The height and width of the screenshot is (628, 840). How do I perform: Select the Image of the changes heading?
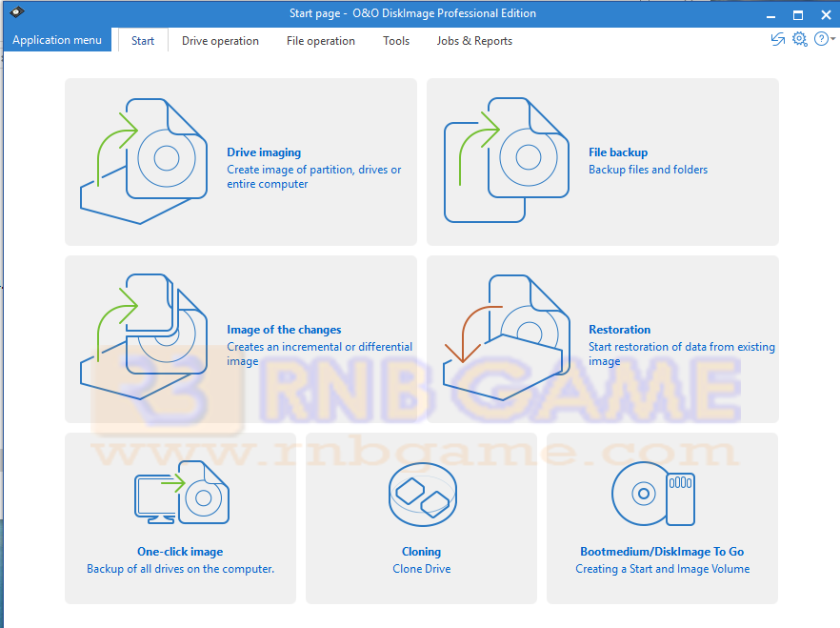pos(284,330)
